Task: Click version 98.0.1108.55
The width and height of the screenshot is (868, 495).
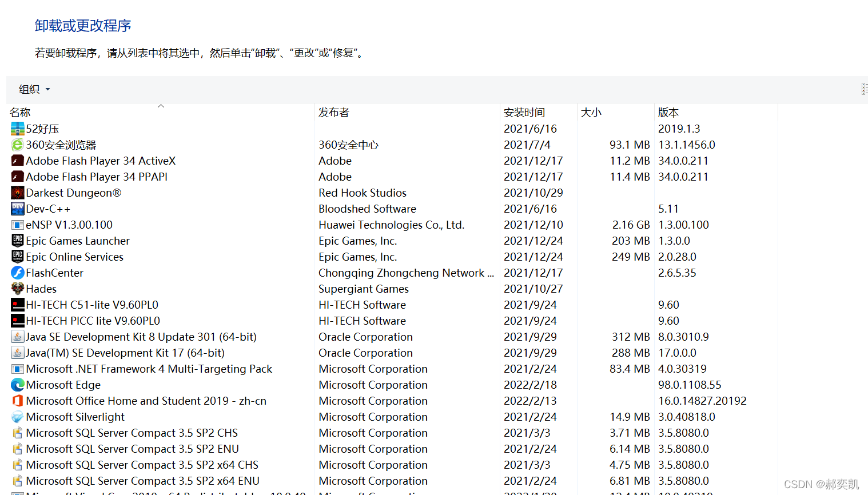Action: [690, 385]
